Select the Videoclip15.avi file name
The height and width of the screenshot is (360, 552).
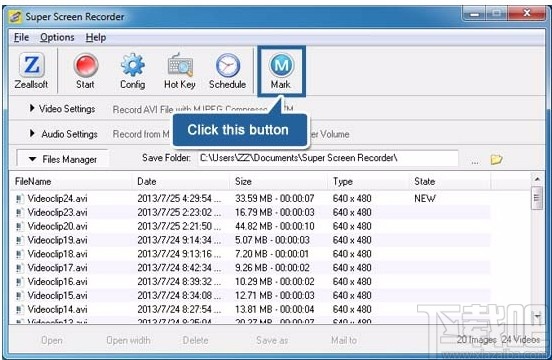point(57,295)
